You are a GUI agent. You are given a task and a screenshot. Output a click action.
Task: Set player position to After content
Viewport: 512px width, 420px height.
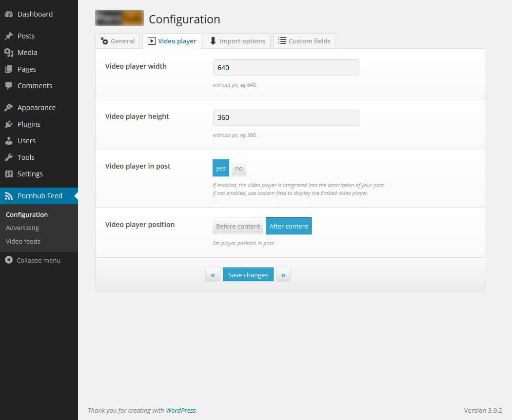pyautogui.click(x=289, y=226)
